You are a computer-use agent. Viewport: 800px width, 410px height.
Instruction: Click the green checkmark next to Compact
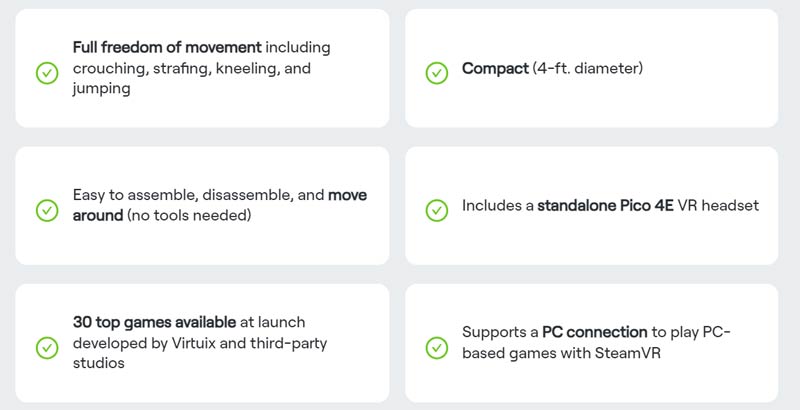[x=436, y=72]
